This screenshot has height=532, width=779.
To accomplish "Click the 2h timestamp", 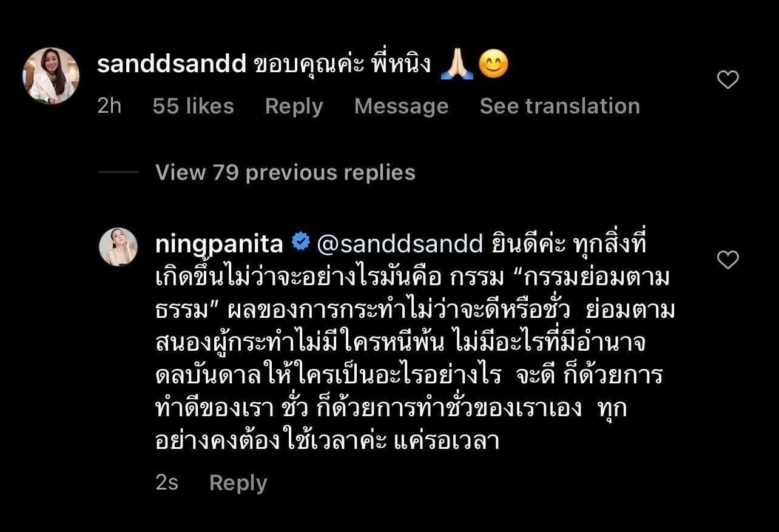I will click(109, 106).
